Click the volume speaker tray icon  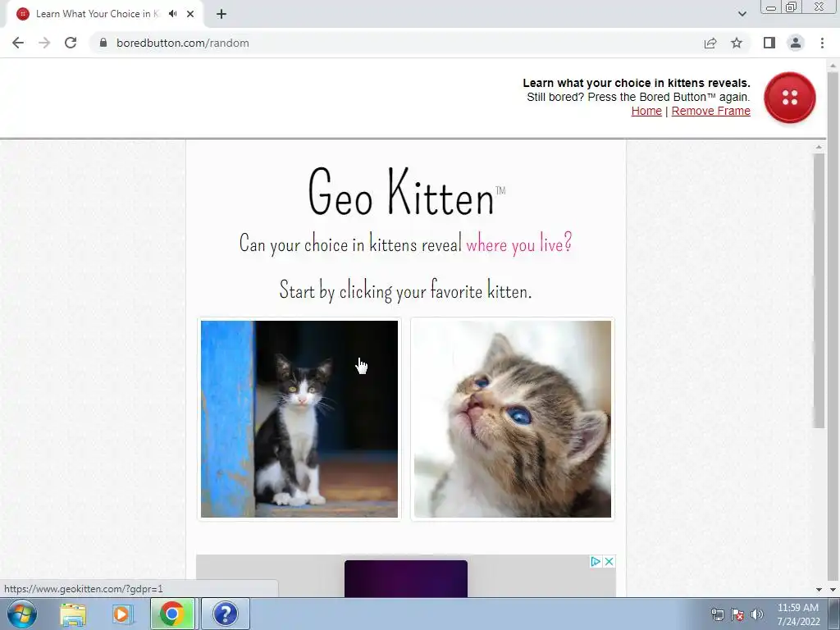pyautogui.click(x=757, y=614)
